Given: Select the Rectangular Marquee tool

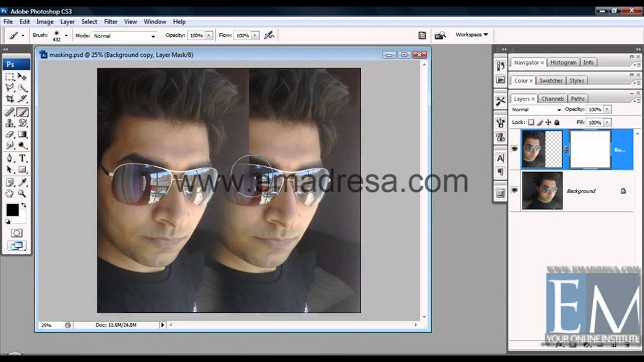Looking at the screenshot, I should click(x=10, y=76).
